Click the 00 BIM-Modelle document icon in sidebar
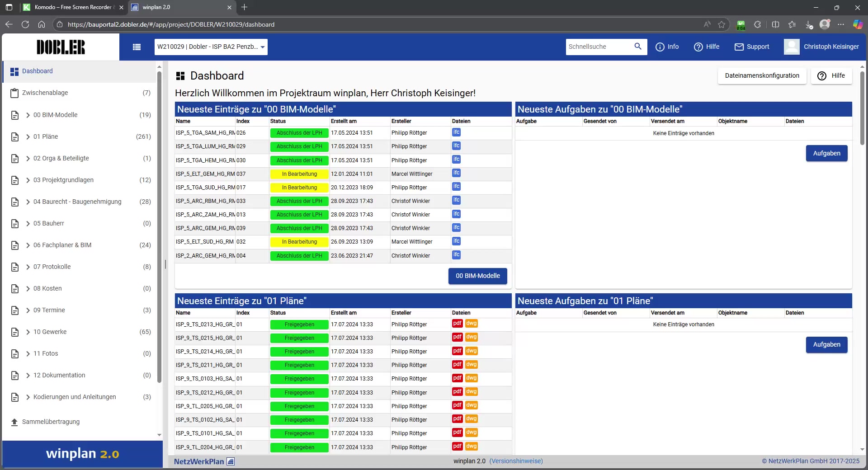The height and width of the screenshot is (470, 868). coord(15,115)
